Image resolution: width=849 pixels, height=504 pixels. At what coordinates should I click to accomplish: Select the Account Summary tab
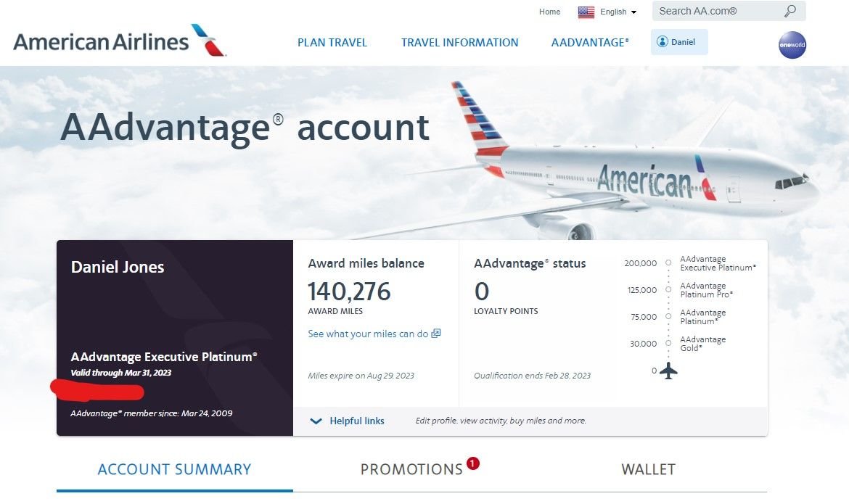click(174, 469)
